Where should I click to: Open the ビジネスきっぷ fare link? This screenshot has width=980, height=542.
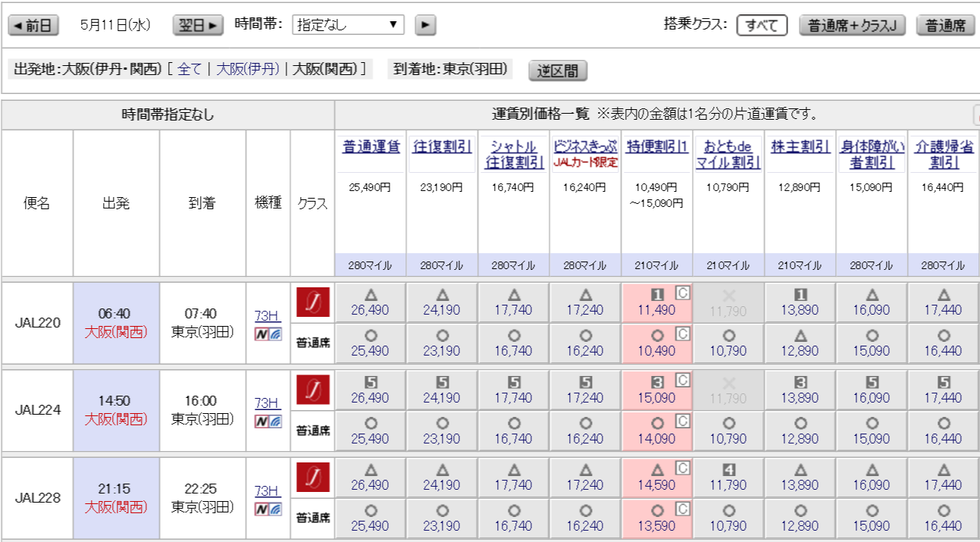[585, 146]
